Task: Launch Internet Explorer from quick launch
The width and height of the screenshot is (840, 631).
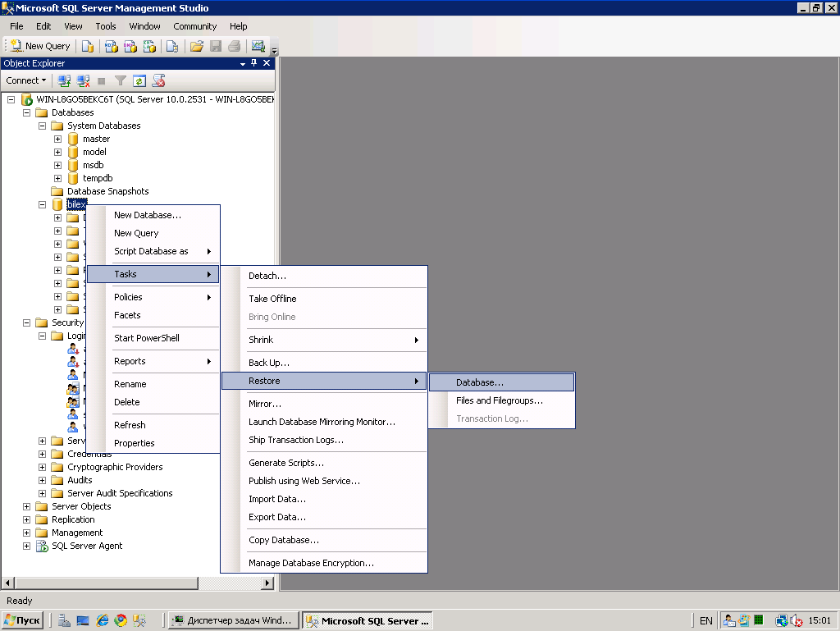Action: coord(102,620)
